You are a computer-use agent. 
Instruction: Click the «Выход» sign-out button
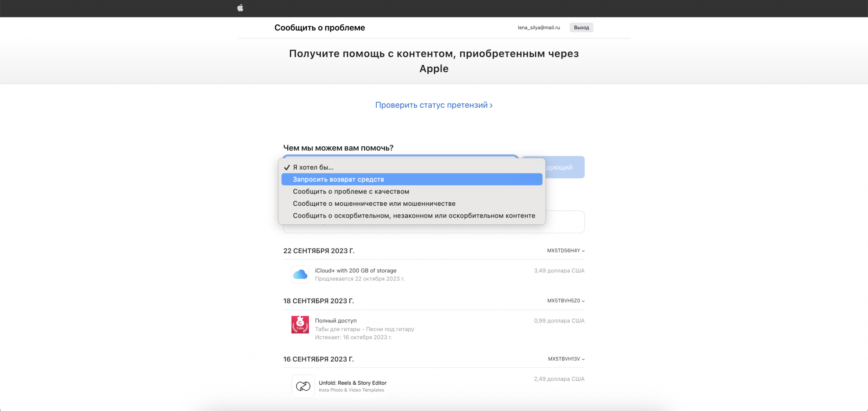581,28
